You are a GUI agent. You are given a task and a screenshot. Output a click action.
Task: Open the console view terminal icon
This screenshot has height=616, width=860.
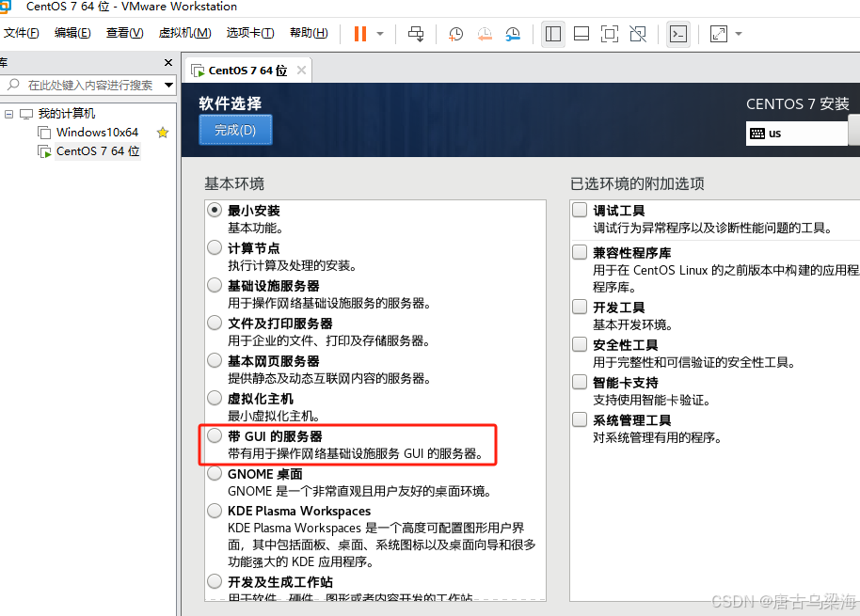coord(678,34)
